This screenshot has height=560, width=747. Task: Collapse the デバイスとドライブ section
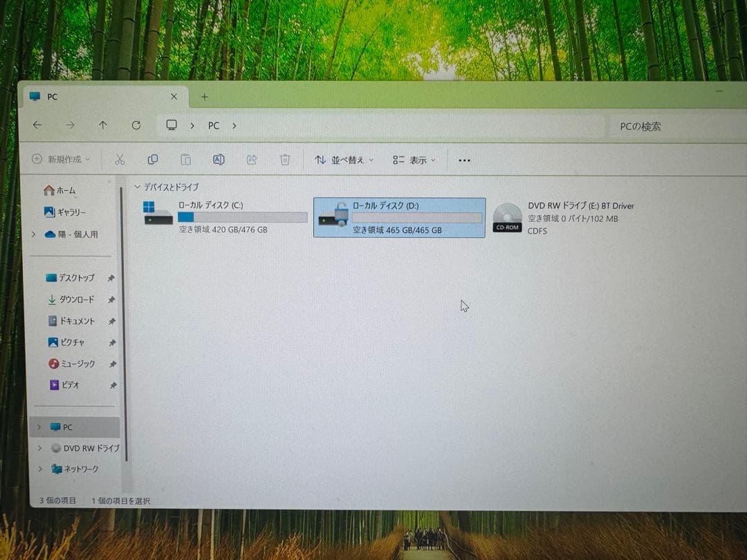pos(138,187)
